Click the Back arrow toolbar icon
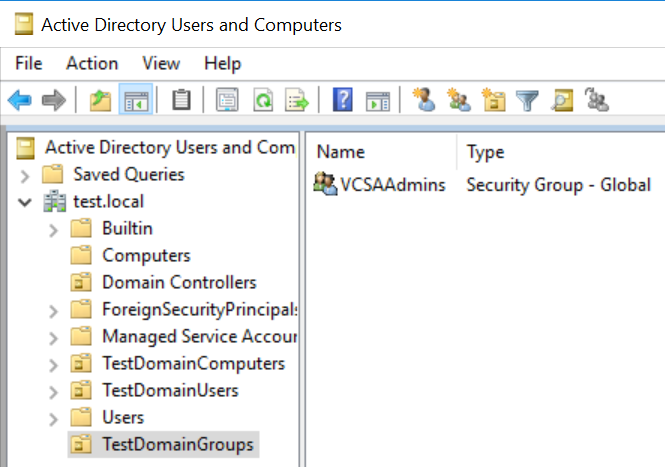Image resolution: width=665 pixels, height=467 pixels. coord(20,100)
